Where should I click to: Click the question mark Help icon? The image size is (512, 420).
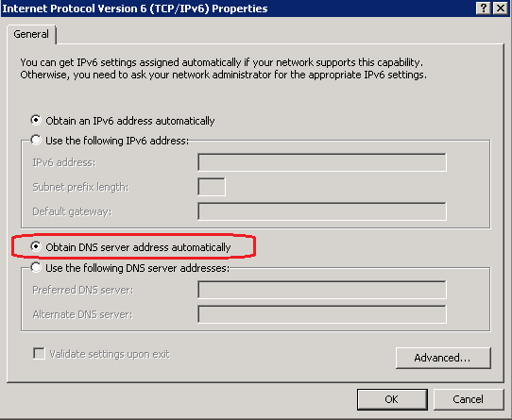(x=484, y=8)
